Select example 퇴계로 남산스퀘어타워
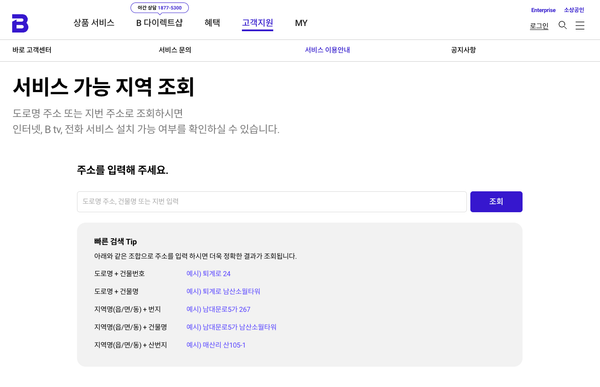 click(x=223, y=291)
